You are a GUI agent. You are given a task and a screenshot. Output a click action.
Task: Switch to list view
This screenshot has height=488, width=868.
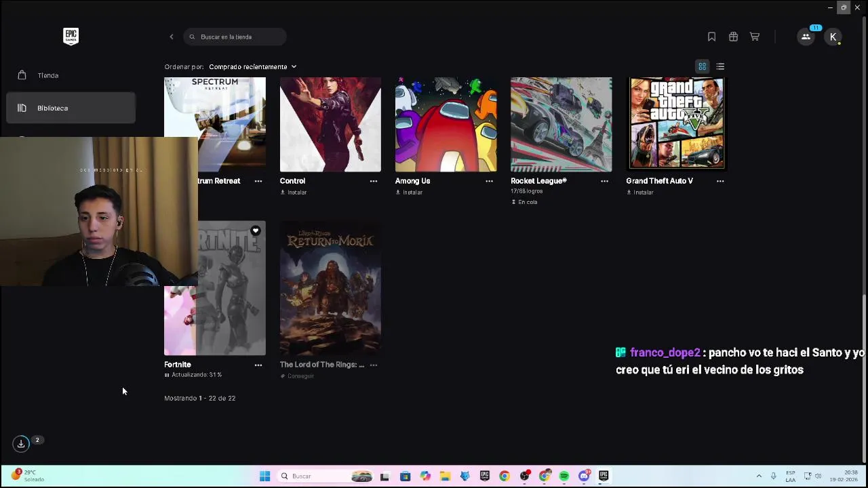pyautogui.click(x=720, y=66)
